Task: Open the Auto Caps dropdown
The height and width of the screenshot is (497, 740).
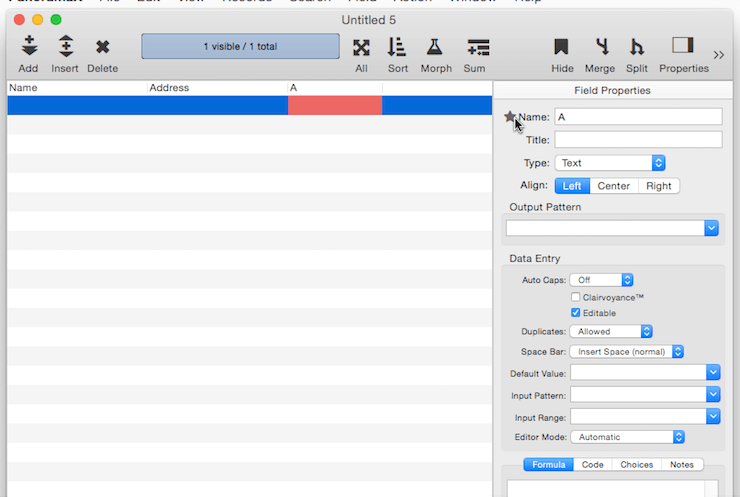Action: point(601,280)
